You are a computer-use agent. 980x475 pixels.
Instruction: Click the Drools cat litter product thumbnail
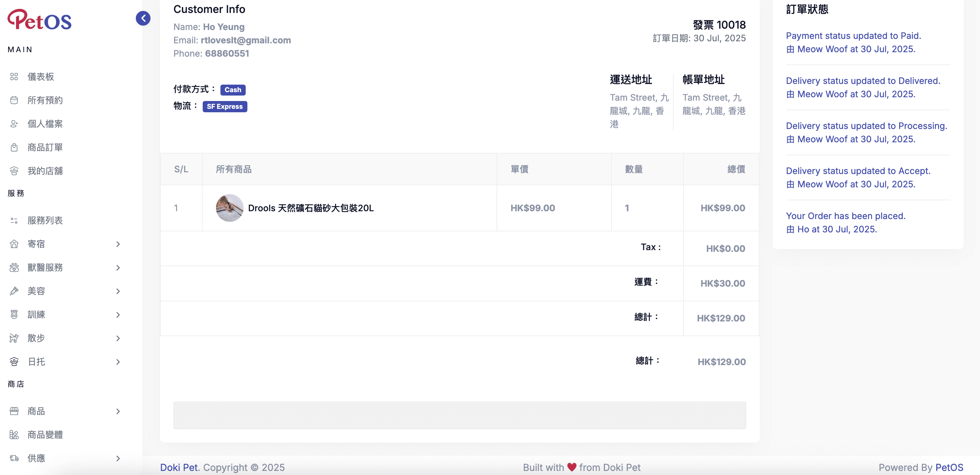point(229,208)
